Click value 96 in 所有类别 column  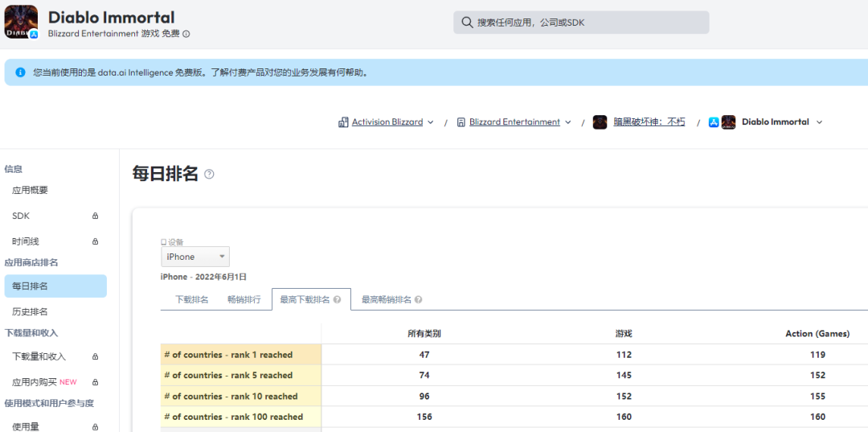click(x=424, y=396)
